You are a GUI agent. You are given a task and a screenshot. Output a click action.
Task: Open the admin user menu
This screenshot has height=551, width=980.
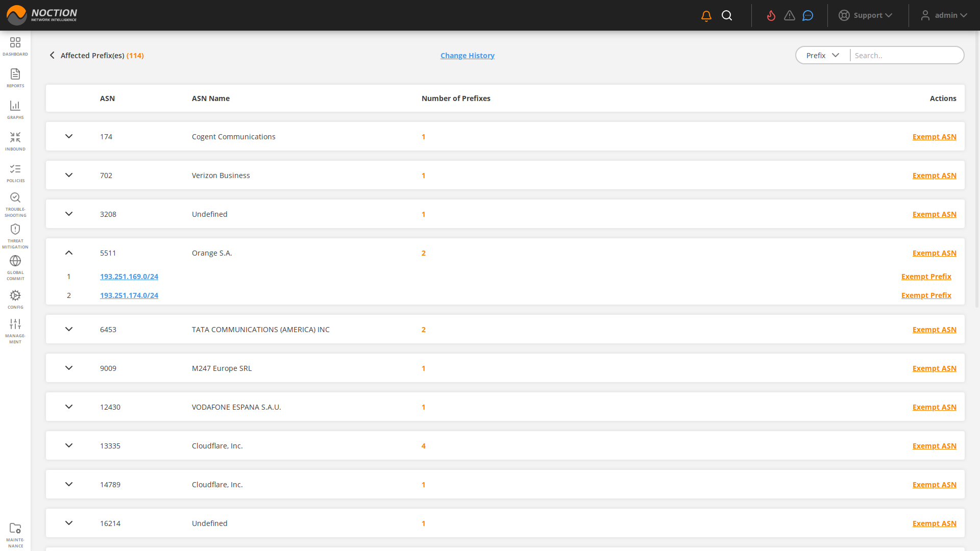point(944,15)
